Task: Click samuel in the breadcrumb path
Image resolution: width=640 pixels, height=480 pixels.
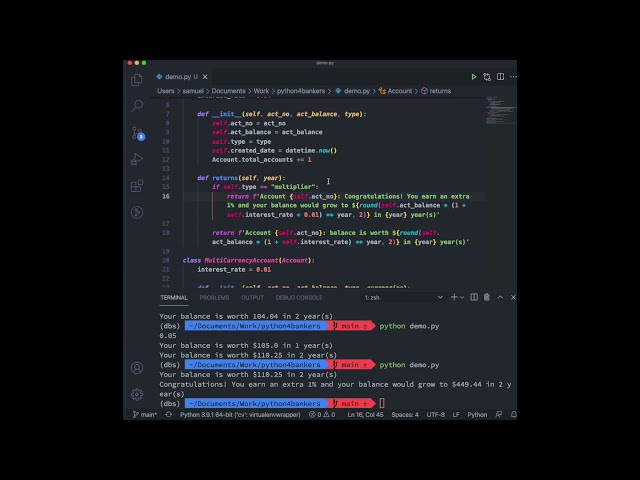Action: (x=193, y=91)
